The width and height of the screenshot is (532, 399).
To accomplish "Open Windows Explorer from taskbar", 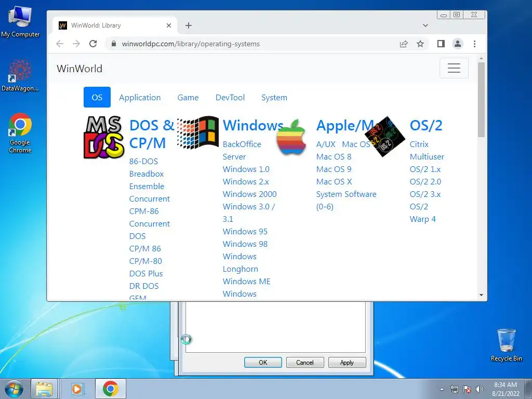I will (44, 389).
